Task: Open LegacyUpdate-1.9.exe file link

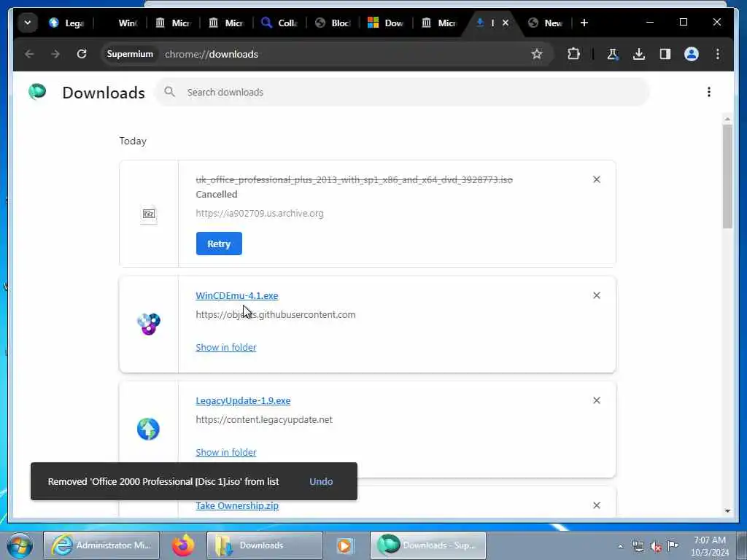Action: click(243, 401)
